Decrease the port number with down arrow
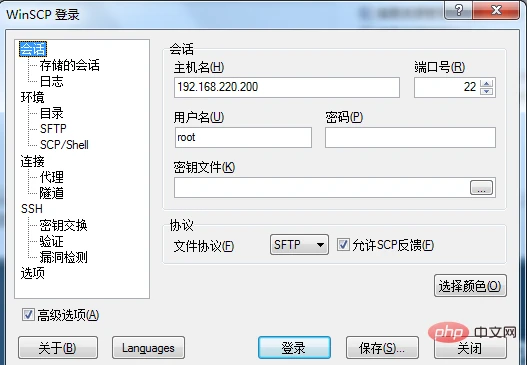Image resolution: width=527 pixels, height=365 pixels. 486,91
